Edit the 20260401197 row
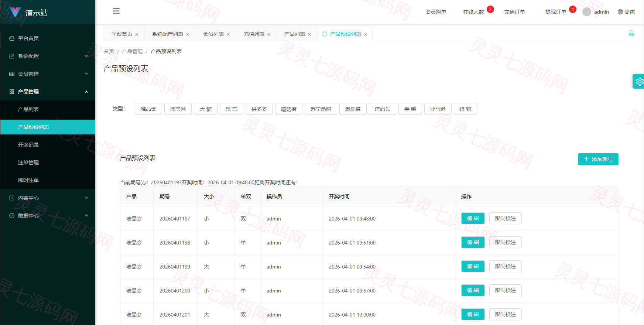This screenshot has width=644, height=325. [x=473, y=218]
